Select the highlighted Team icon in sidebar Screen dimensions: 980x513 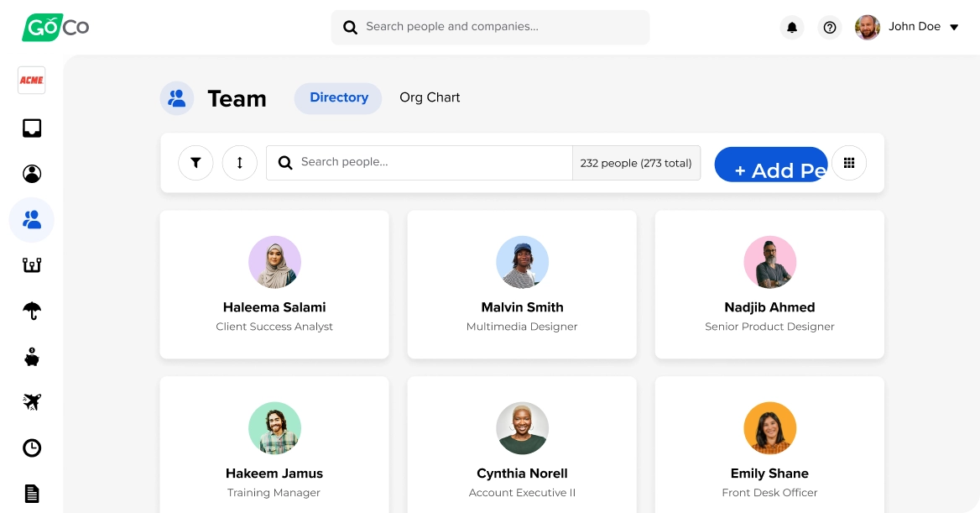click(31, 219)
